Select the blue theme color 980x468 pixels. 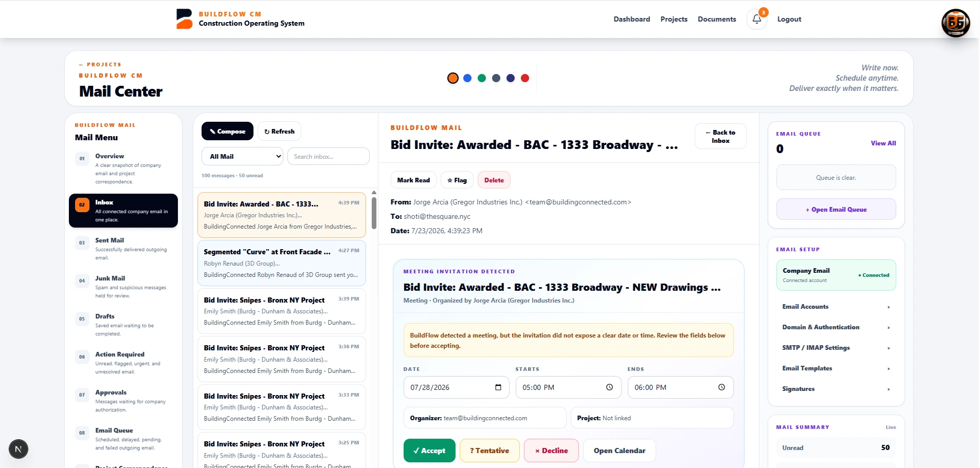coord(467,78)
